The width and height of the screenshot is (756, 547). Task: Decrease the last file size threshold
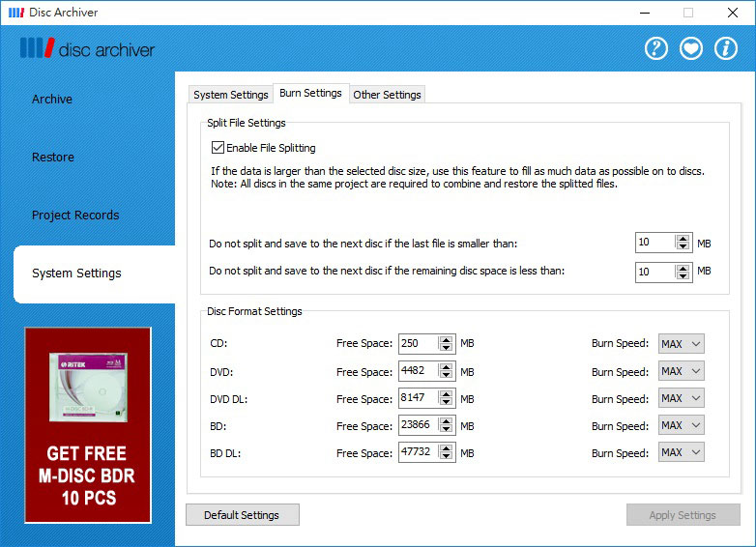tap(683, 247)
